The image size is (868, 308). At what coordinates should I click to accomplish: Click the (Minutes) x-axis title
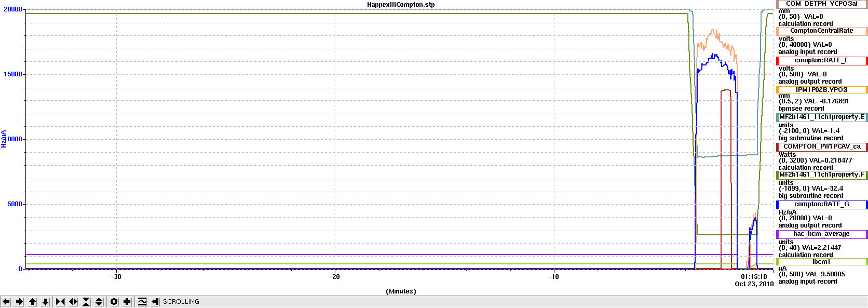coord(401,291)
